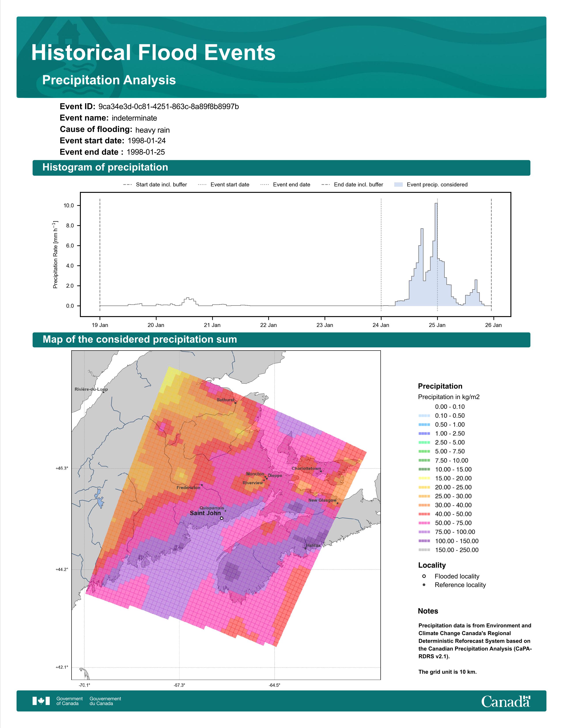Click the 22 Jan tick label on x-axis
This screenshot has width=563, height=728.
268,325
